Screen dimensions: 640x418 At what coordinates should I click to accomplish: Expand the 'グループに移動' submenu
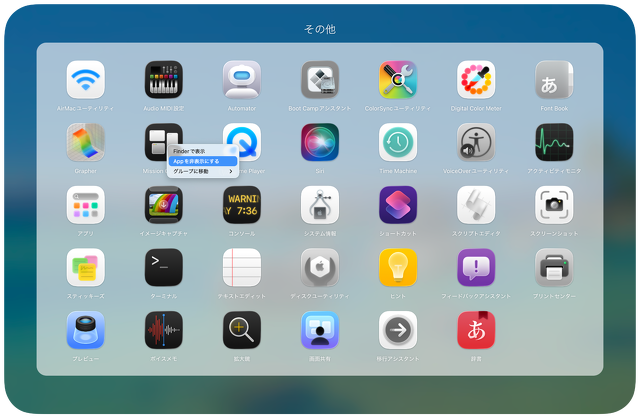click(x=201, y=171)
